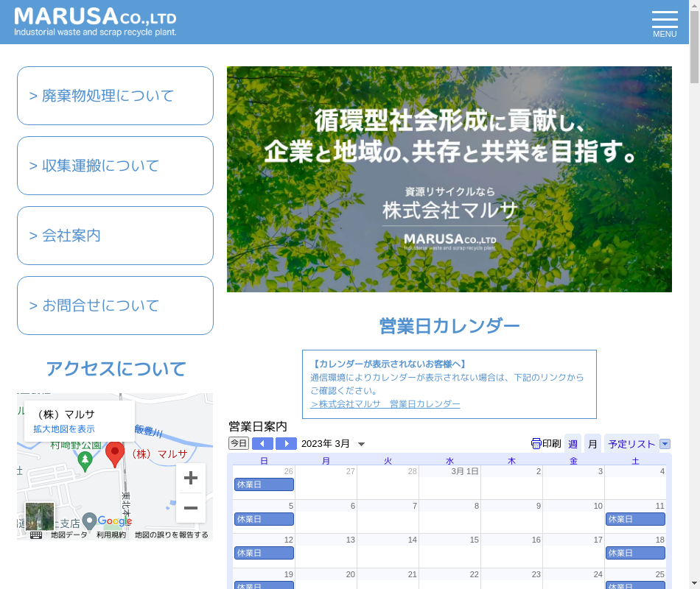
Task: Click 拡大地図を表示 link on map
Action: coord(64,428)
